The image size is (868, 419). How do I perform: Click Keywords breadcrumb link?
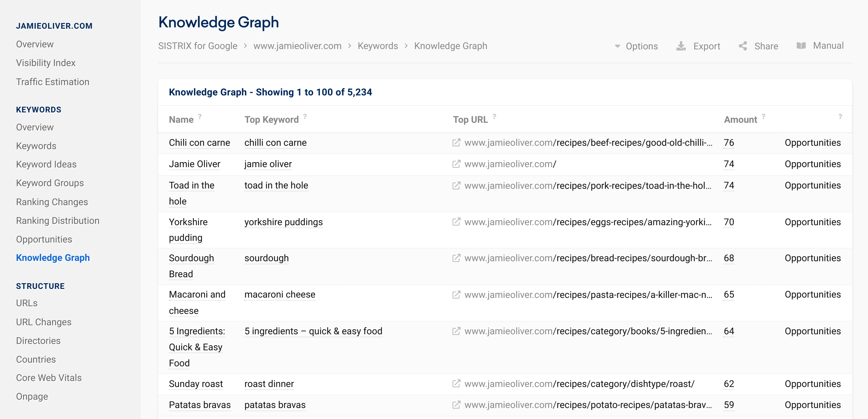click(x=377, y=46)
